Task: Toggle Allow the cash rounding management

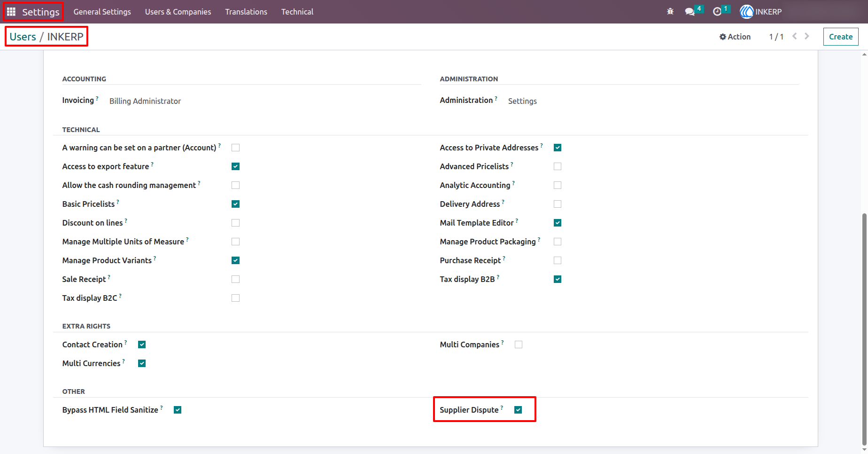Action: [236, 185]
